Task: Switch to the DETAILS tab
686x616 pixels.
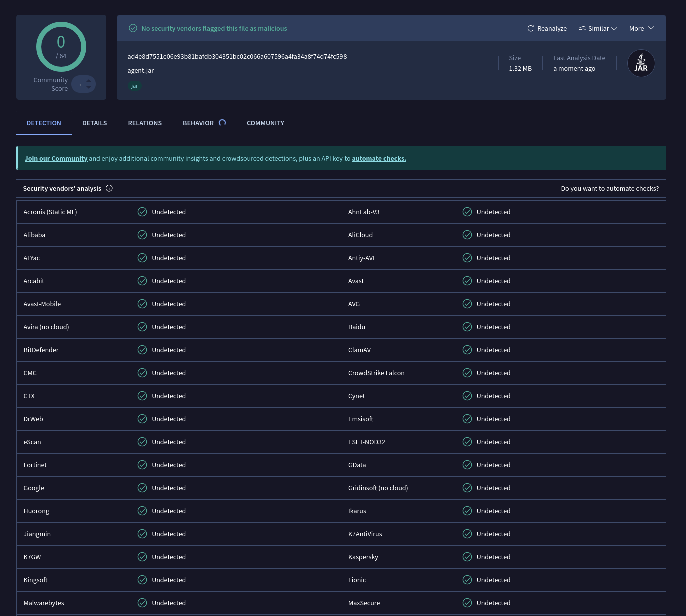Action: click(94, 123)
